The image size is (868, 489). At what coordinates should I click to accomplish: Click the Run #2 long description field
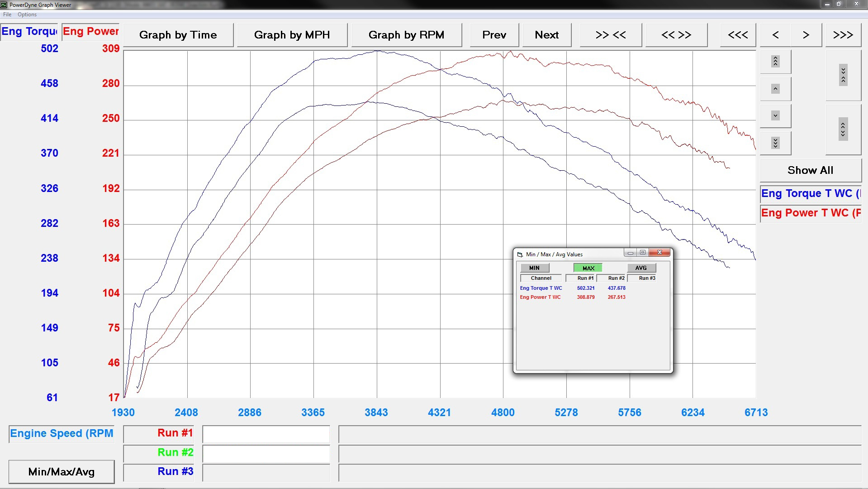(600, 454)
